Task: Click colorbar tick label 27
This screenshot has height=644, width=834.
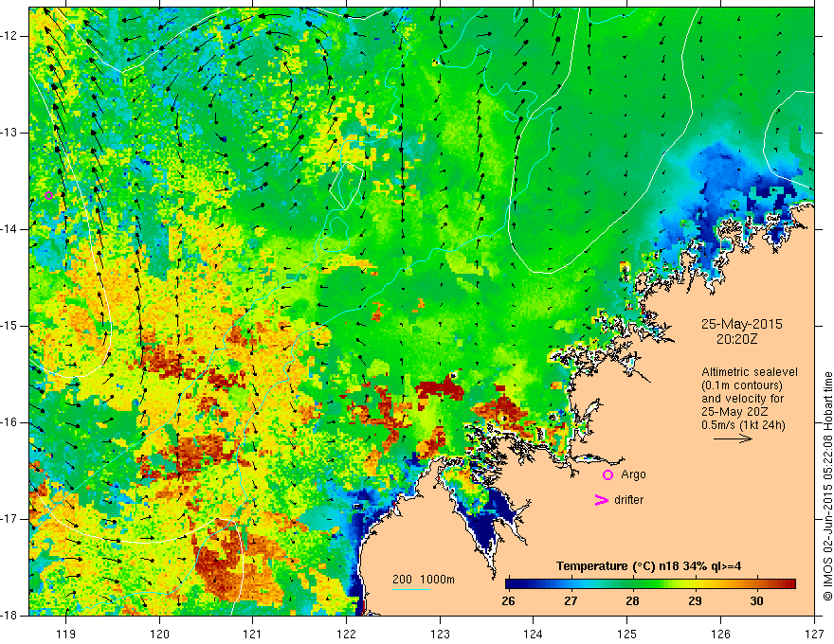Action: [x=571, y=601]
